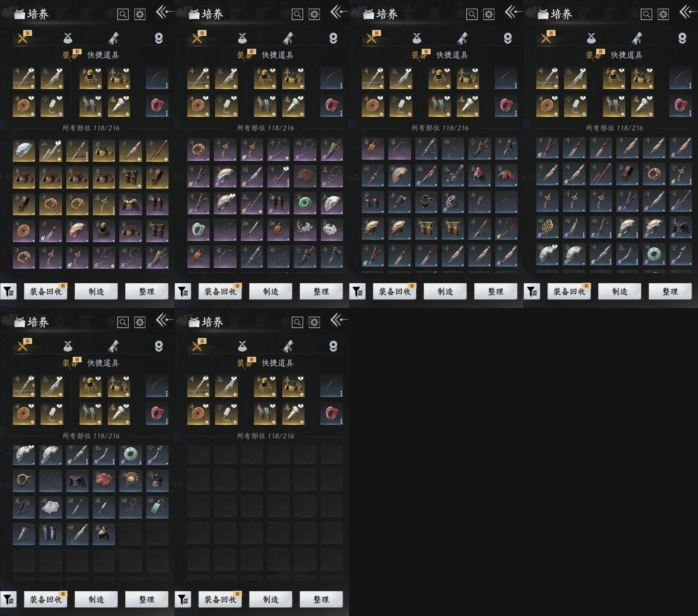Pick the pink folding fan item
The height and width of the screenshot is (616, 698).
click(77, 231)
